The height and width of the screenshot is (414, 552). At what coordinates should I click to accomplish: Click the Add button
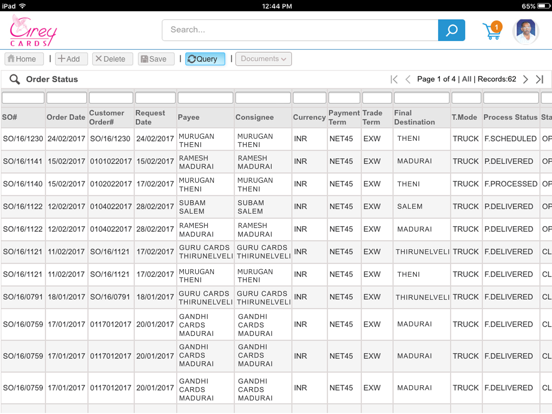click(x=71, y=59)
